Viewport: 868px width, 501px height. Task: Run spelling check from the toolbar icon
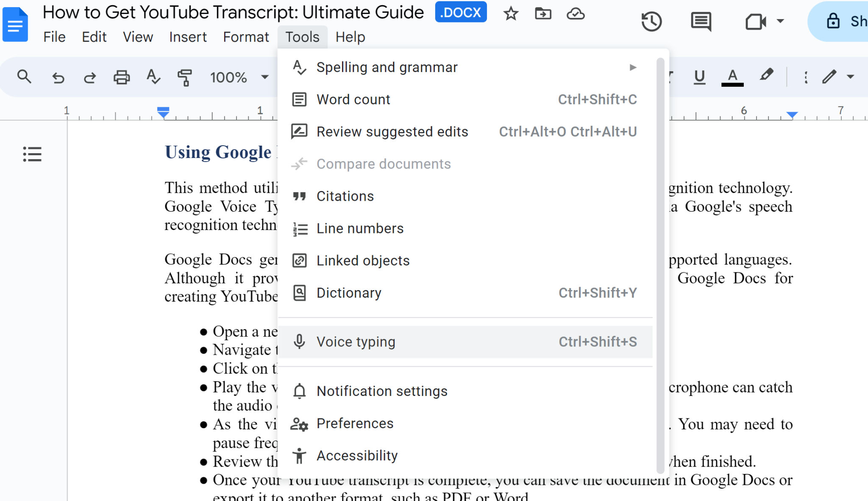click(x=153, y=77)
